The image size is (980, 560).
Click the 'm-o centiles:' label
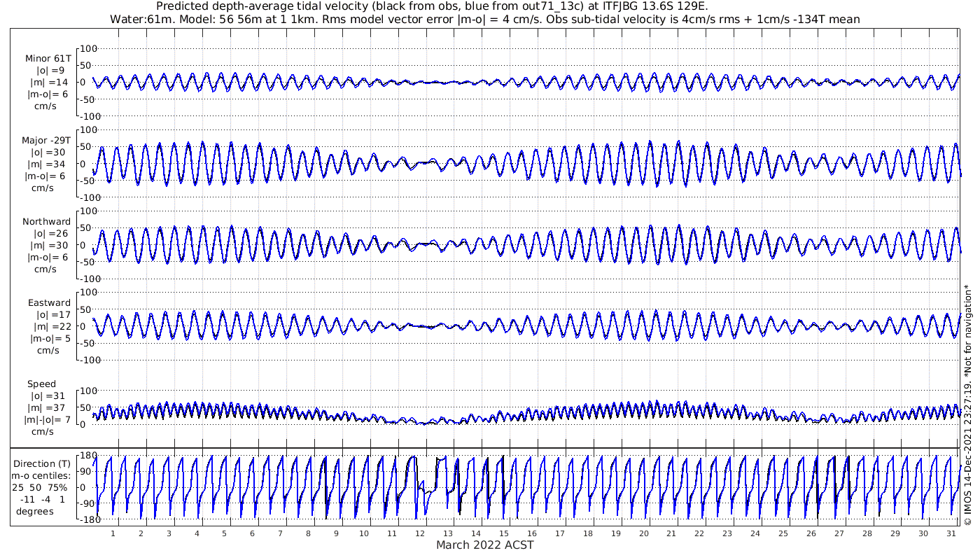39,475
